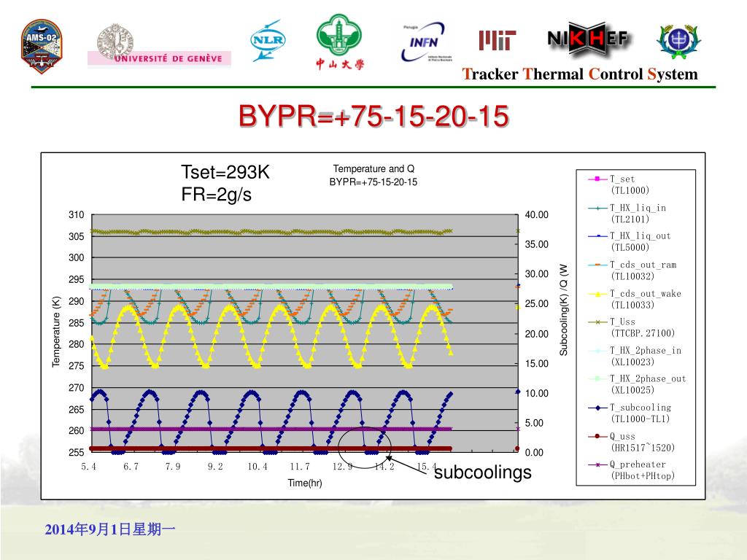Click the 10.00 value on right axis
The width and height of the screenshot is (747, 560).
[x=536, y=393]
